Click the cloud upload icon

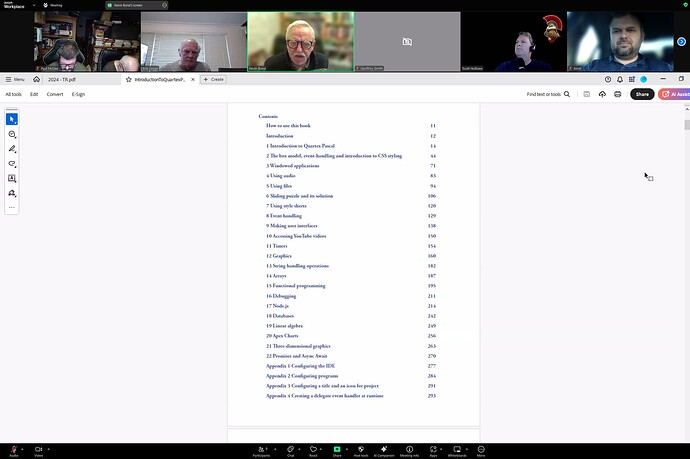coord(602,94)
